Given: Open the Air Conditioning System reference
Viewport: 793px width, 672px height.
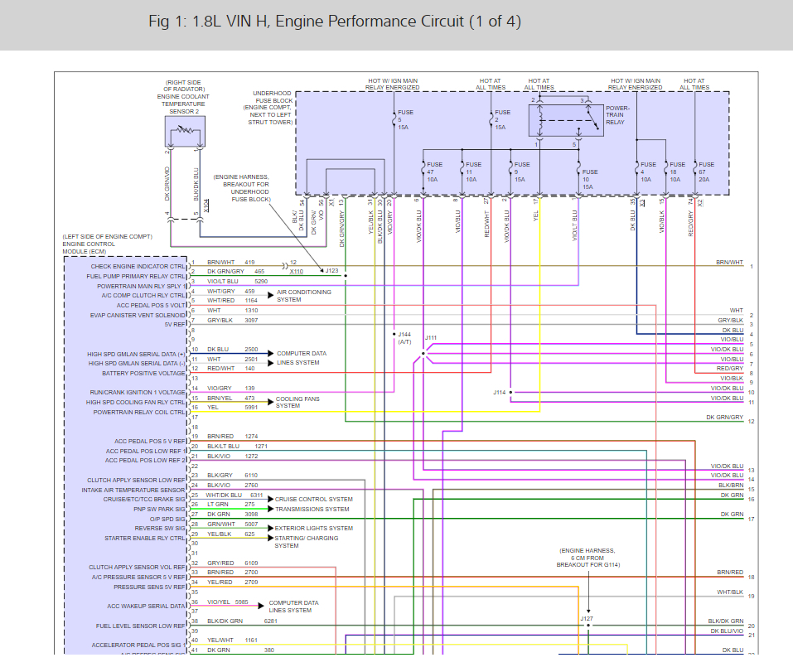Looking at the screenshot, I should point(303,296).
